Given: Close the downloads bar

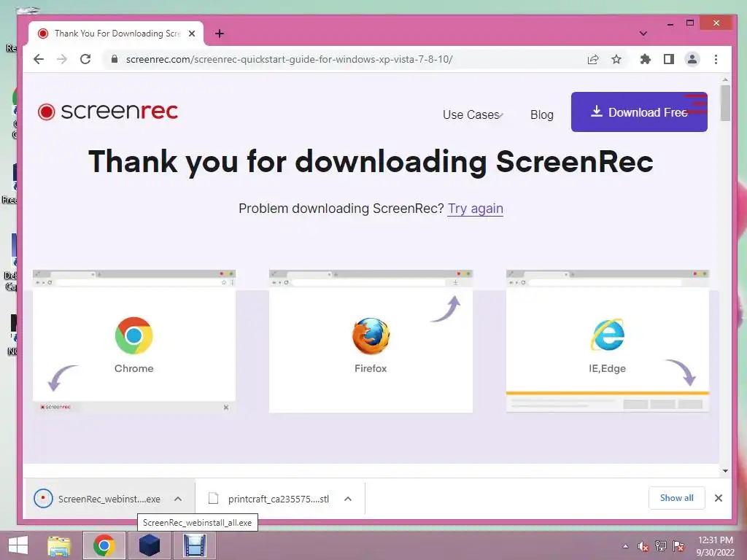Looking at the screenshot, I should pyautogui.click(x=719, y=497).
